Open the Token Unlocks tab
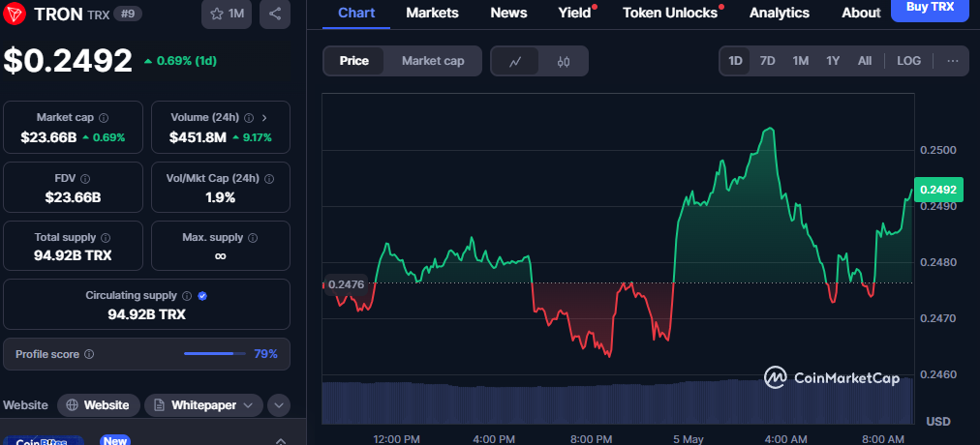The height and width of the screenshot is (445, 980). pos(670,13)
